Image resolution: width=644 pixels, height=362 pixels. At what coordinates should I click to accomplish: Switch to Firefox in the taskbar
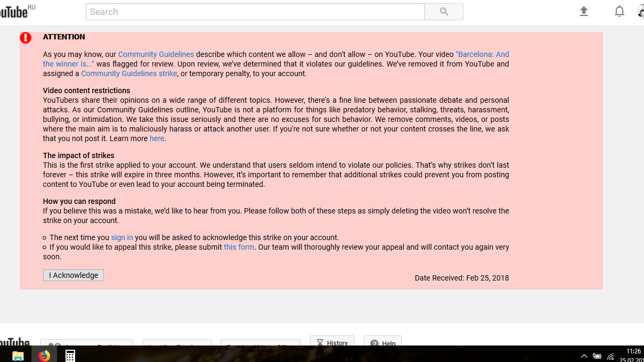coord(44,355)
